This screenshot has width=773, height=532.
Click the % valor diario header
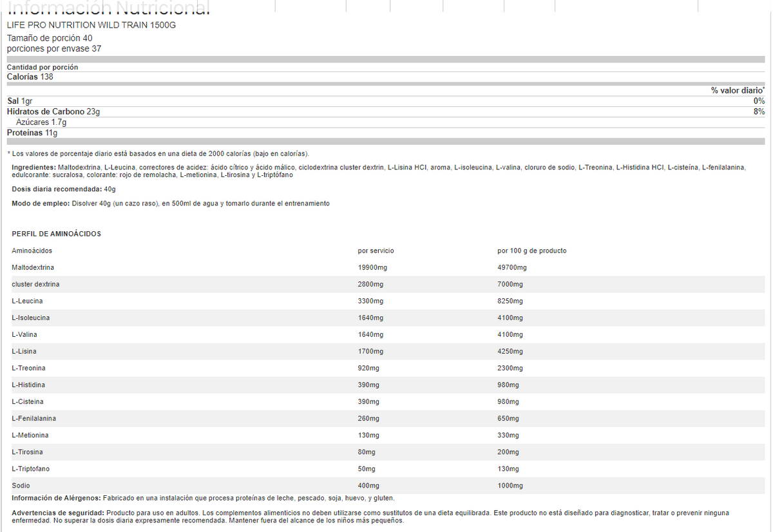click(x=738, y=90)
